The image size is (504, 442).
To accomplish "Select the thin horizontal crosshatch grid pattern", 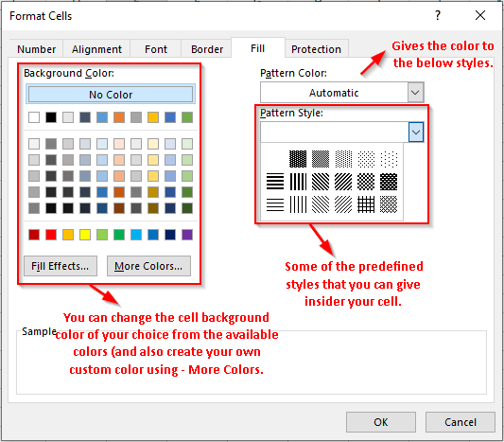I will [x=366, y=204].
